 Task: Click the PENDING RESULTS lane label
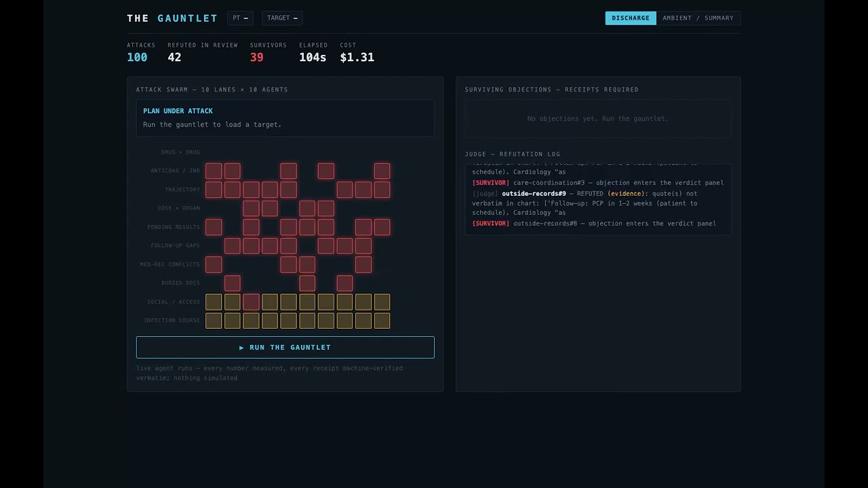pyautogui.click(x=174, y=227)
